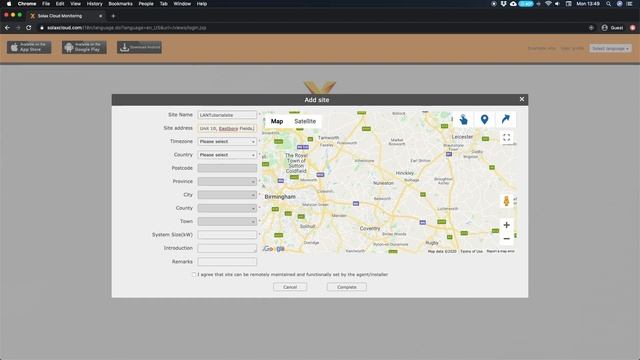640x360 pixels.
Task: Click the Google Play download badge
Action: (x=84, y=47)
